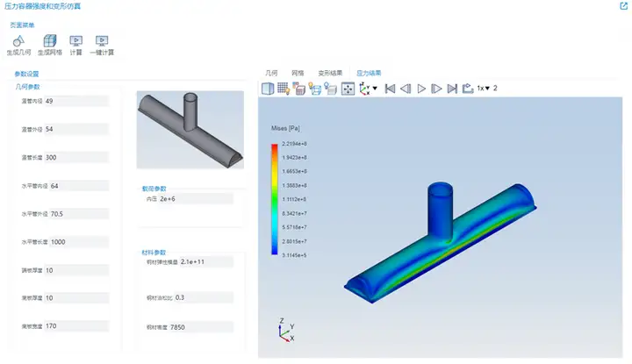The image size is (632, 364).
Task: Click the legend maximum value 2.2194e+8
Action: click(x=294, y=144)
